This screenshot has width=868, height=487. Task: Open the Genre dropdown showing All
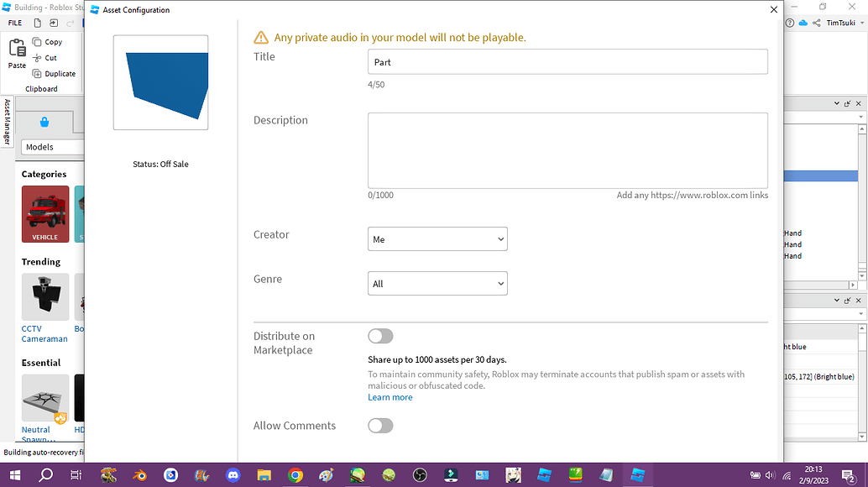click(x=437, y=283)
